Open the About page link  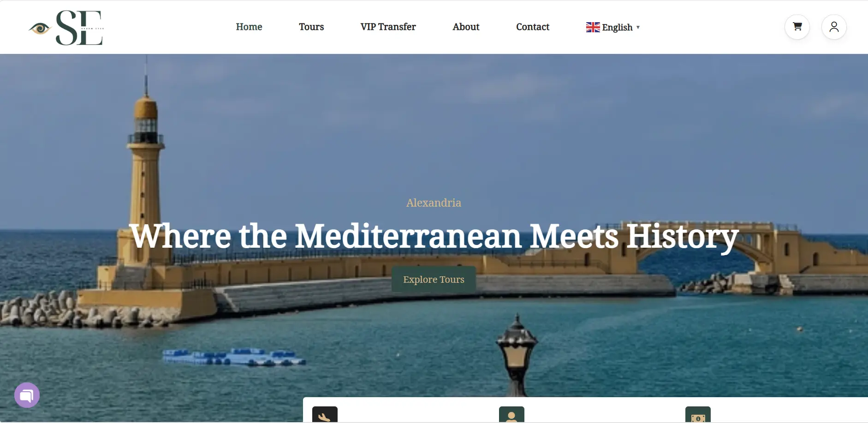[466, 27]
